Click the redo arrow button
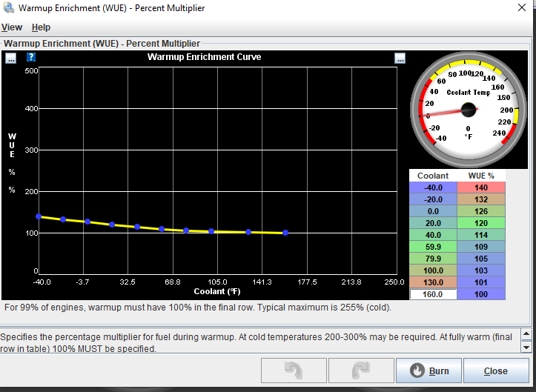The height and width of the screenshot is (392, 536). 360,371
